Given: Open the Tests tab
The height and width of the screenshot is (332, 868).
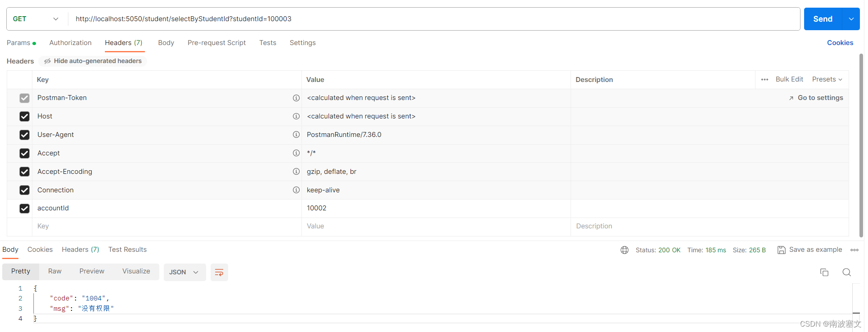Looking at the screenshot, I should click(268, 43).
